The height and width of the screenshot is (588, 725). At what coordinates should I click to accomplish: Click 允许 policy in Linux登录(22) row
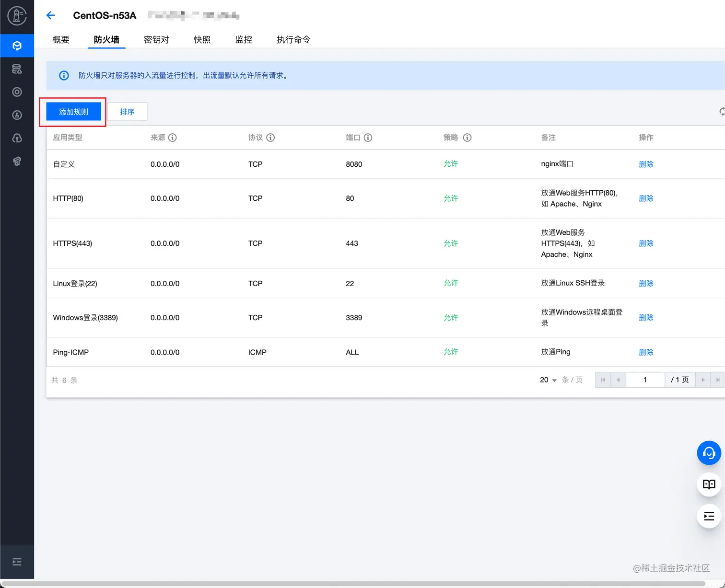click(451, 283)
